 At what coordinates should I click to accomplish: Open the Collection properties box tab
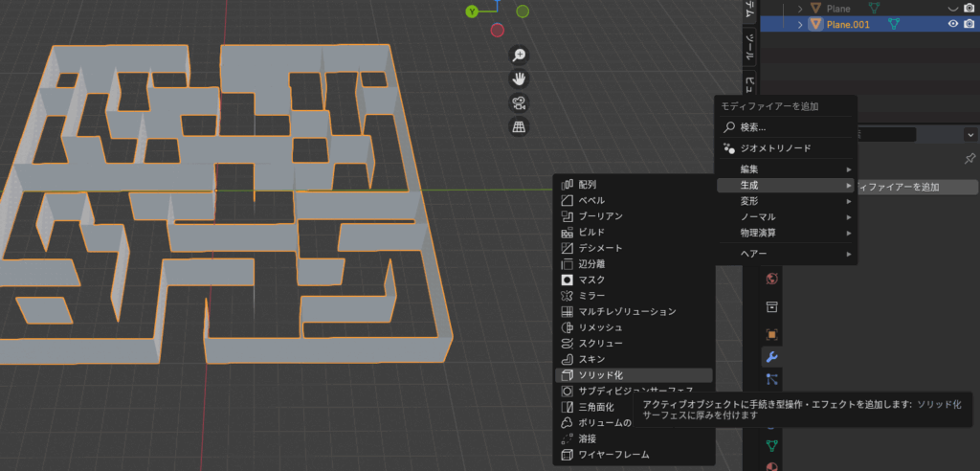pyautogui.click(x=772, y=306)
